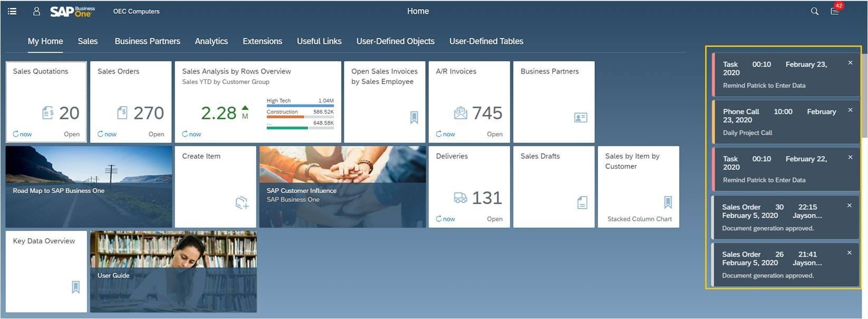Refresh the A/R Invoices tile
Viewport: 868px width, 319px height.
point(446,134)
